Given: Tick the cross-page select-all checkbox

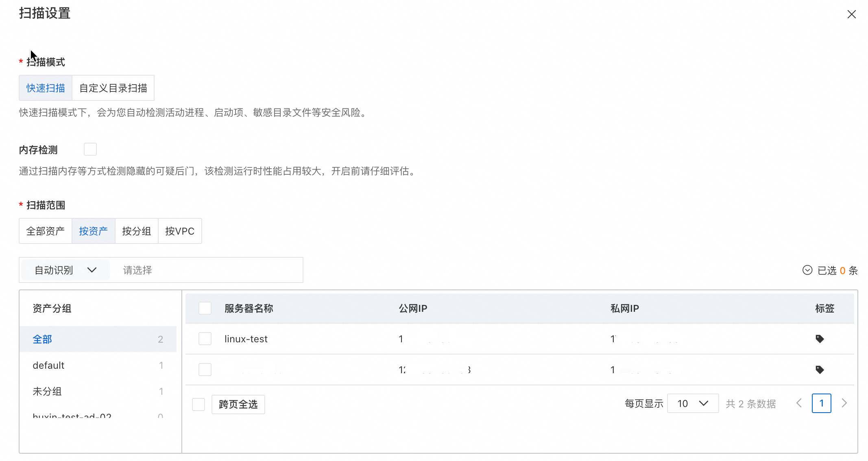Looking at the screenshot, I should point(198,404).
